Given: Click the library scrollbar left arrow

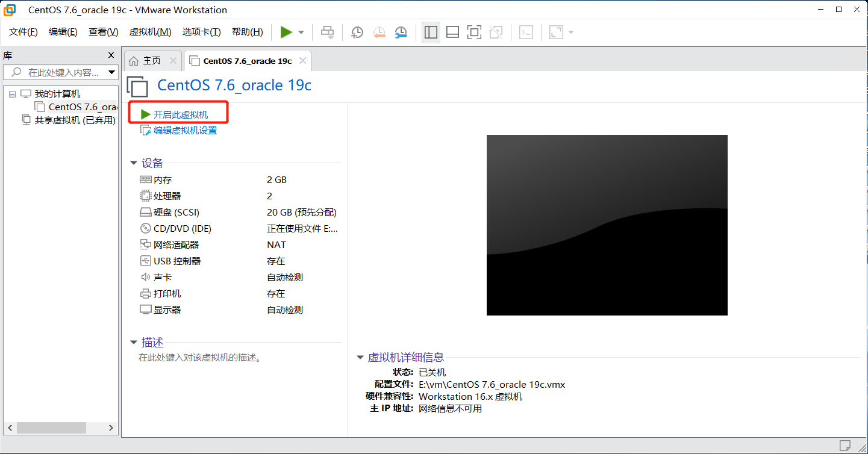Looking at the screenshot, I should 10,428.
